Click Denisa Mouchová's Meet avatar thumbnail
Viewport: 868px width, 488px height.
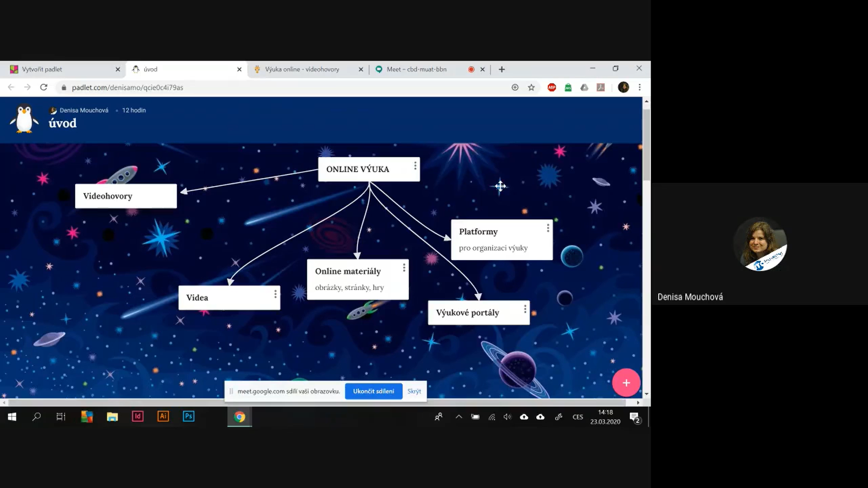coord(760,244)
